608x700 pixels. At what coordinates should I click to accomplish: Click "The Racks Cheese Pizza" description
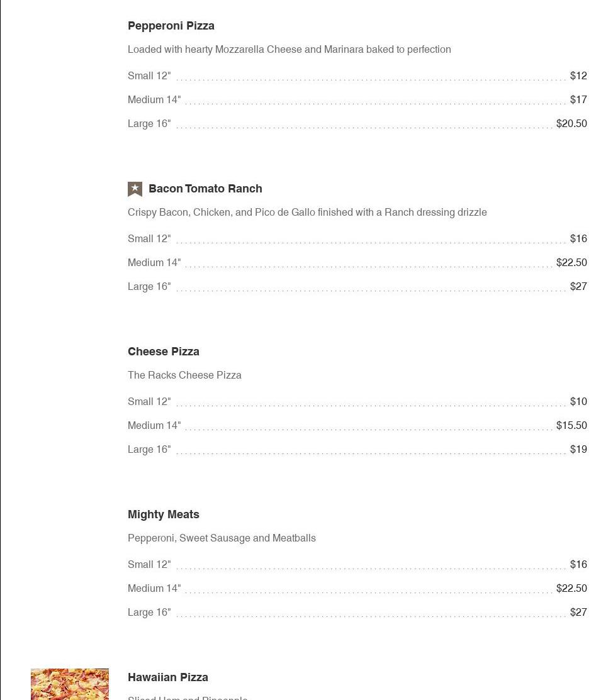pos(184,375)
